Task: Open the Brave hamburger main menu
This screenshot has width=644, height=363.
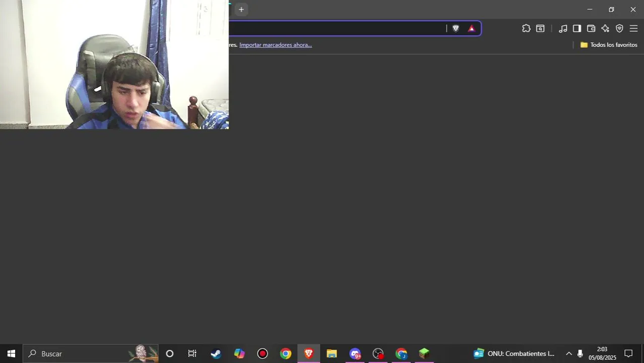Action: pyautogui.click(x=633, y=29)
